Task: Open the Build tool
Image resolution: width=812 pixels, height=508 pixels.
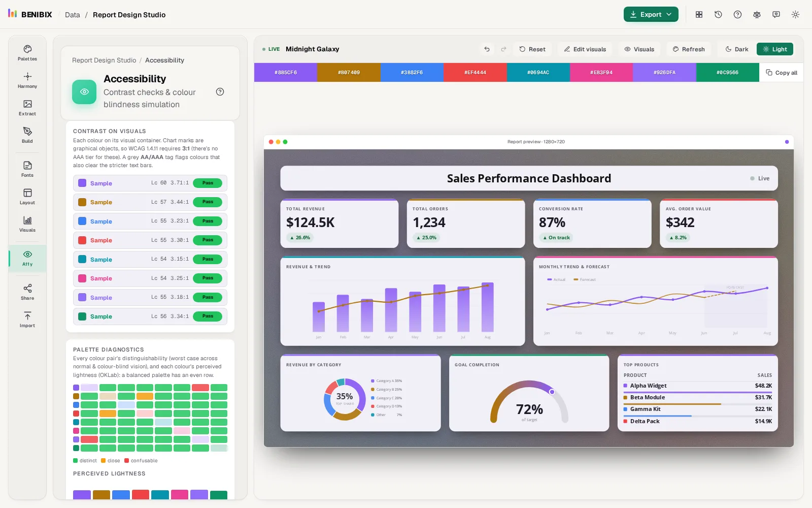Action: (27, 135)
